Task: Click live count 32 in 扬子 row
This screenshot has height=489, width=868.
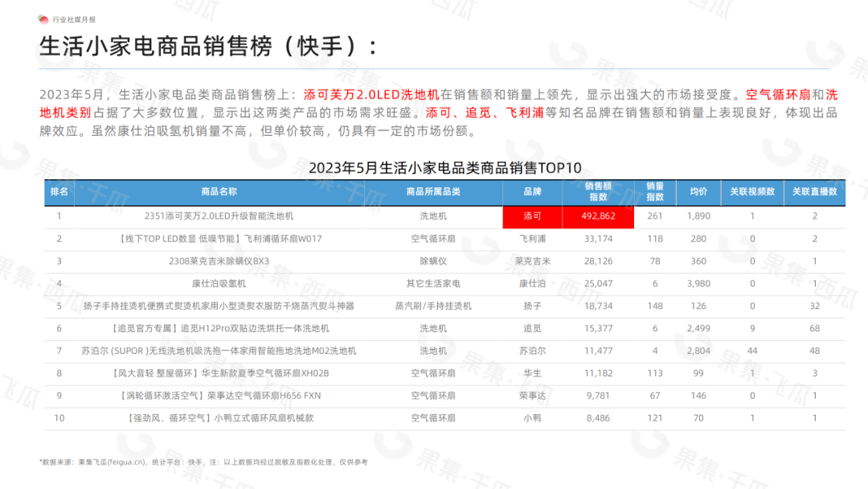Action: point(814,306)
